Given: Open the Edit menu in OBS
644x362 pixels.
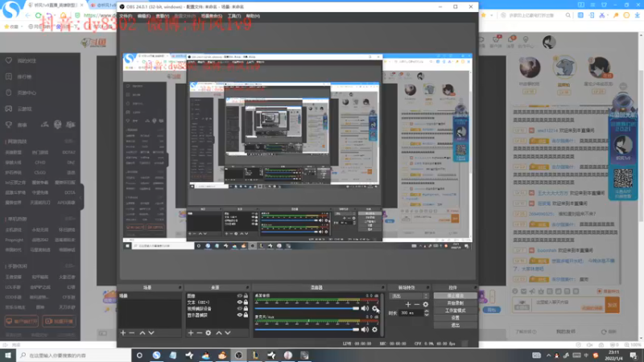Looking at the screenshot, I should click(x=144, y=16).
